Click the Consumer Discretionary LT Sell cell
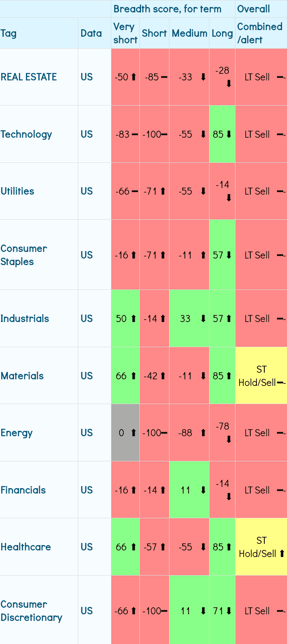The width and height of the screenshot is (287, 644). pyautogui.click(x=261, y=611)
